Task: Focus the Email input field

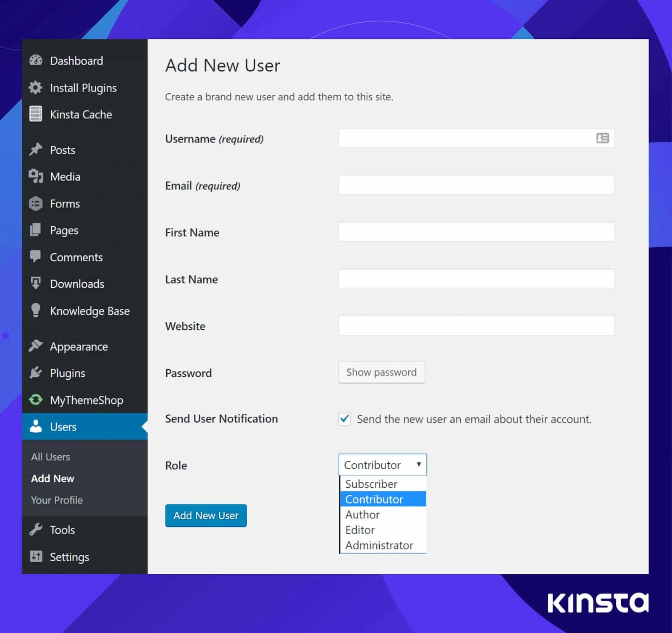Action: pyautogui.click(x=476, y=185)
